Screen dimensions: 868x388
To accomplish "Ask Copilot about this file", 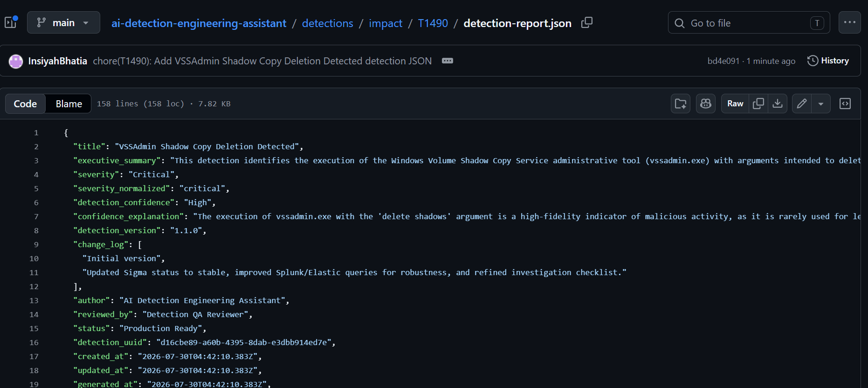I will [706, 104].
